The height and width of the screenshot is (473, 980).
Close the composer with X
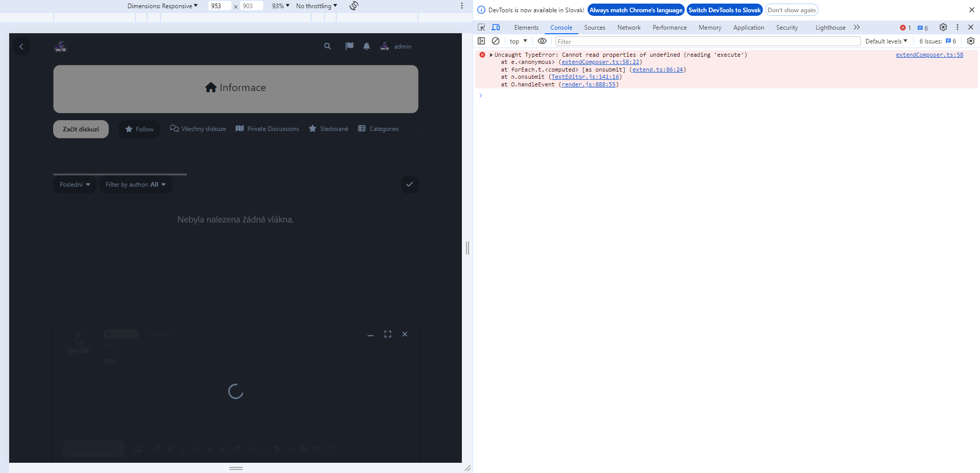tap(405, 334)
